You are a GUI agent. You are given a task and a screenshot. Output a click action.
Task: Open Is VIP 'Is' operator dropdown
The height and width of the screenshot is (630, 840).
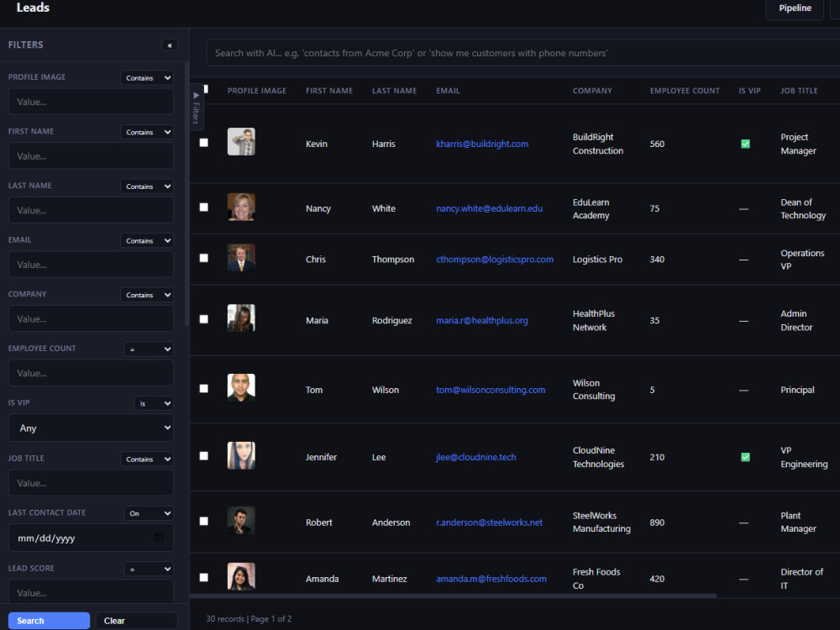coord(154,403)
